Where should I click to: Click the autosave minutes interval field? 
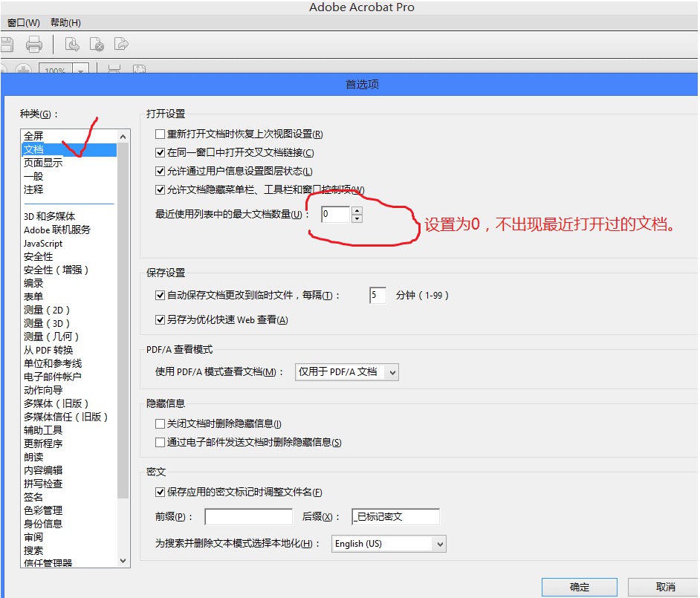(377, 295)
